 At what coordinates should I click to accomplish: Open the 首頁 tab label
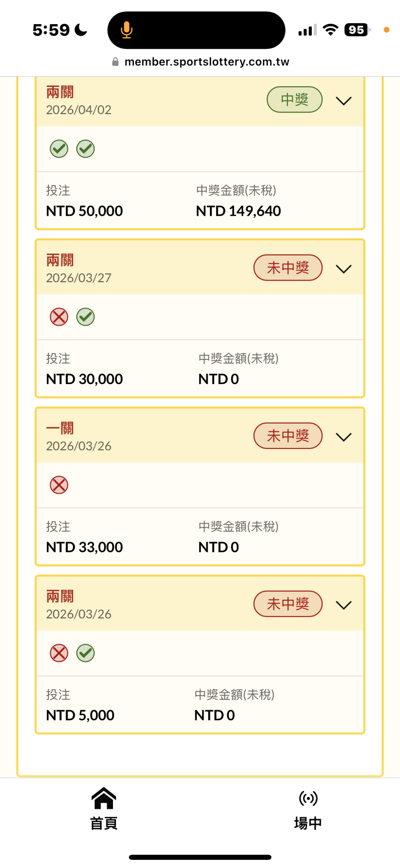click(x=104, y=823)
